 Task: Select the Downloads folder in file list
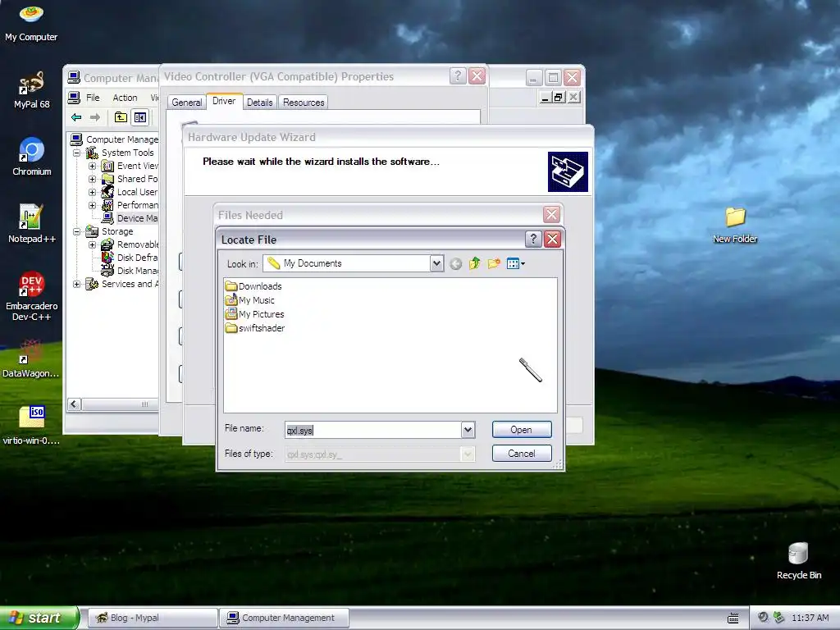[253, 286]
